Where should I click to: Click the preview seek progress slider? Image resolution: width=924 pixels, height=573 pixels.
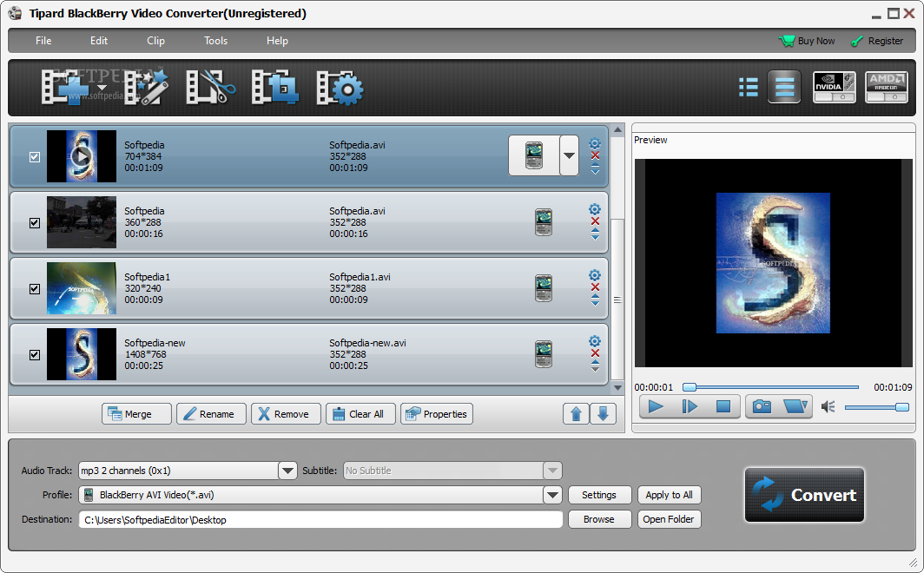pos(771,387)
